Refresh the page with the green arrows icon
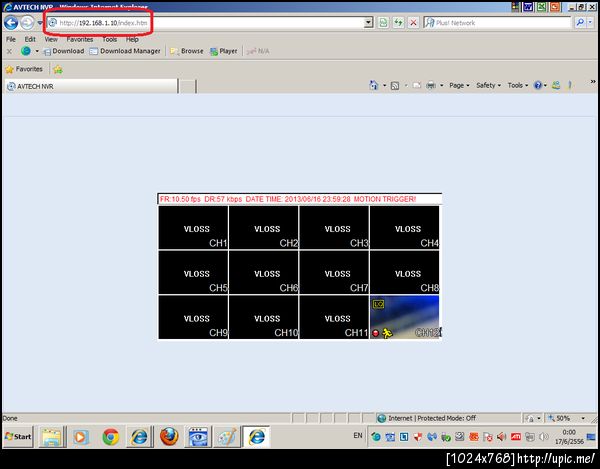 398,23
